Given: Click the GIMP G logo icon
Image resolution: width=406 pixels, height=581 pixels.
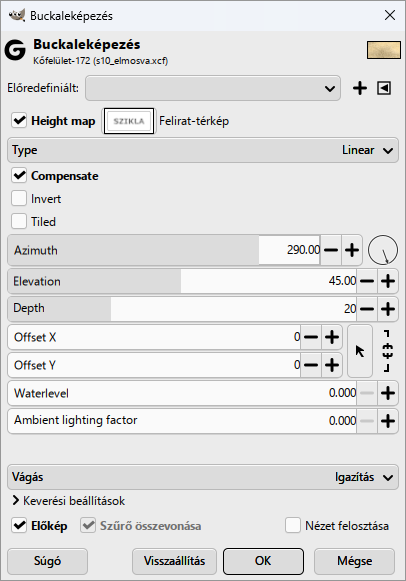Looking at the screenshot, I should [15, 50].
